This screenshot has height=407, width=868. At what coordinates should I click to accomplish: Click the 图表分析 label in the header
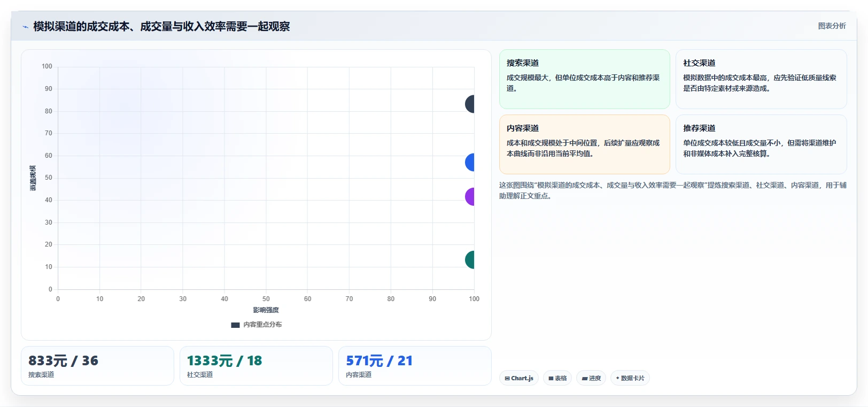(832, 26)
